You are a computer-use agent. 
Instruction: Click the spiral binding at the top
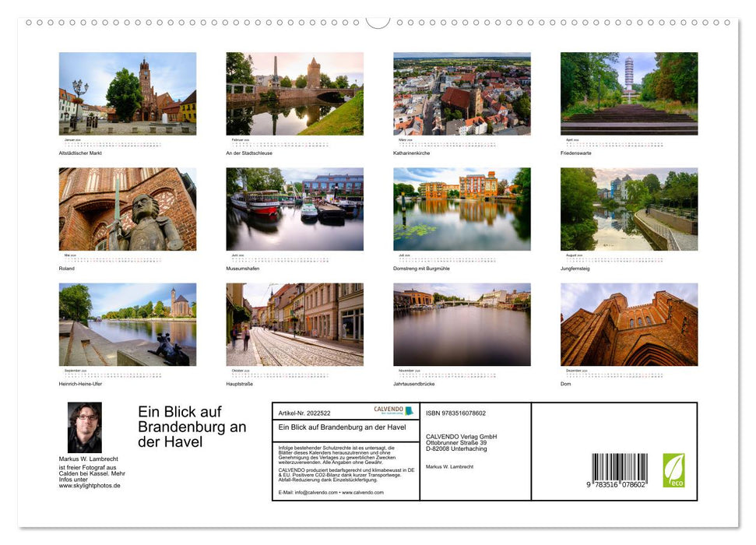378,23
